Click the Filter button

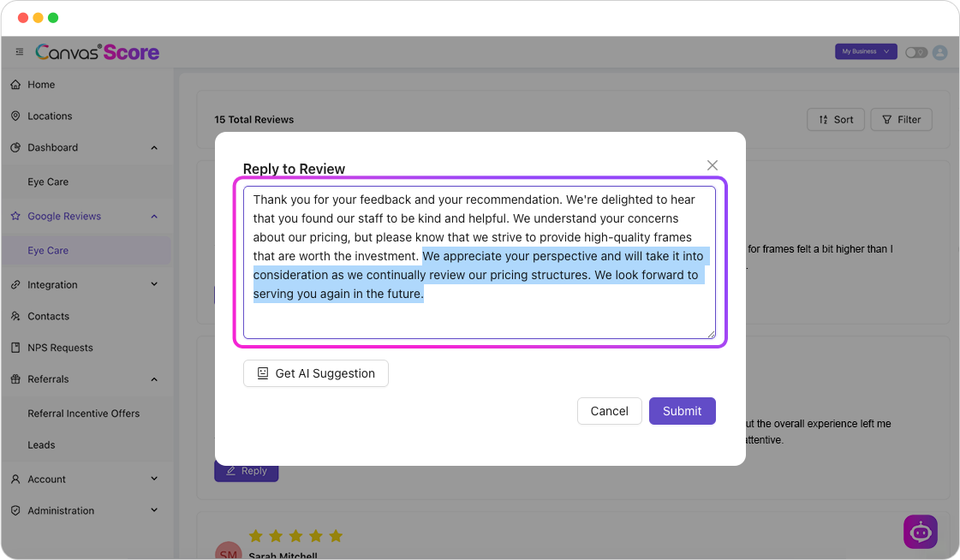pyautogui.click(x=901, y=119)
